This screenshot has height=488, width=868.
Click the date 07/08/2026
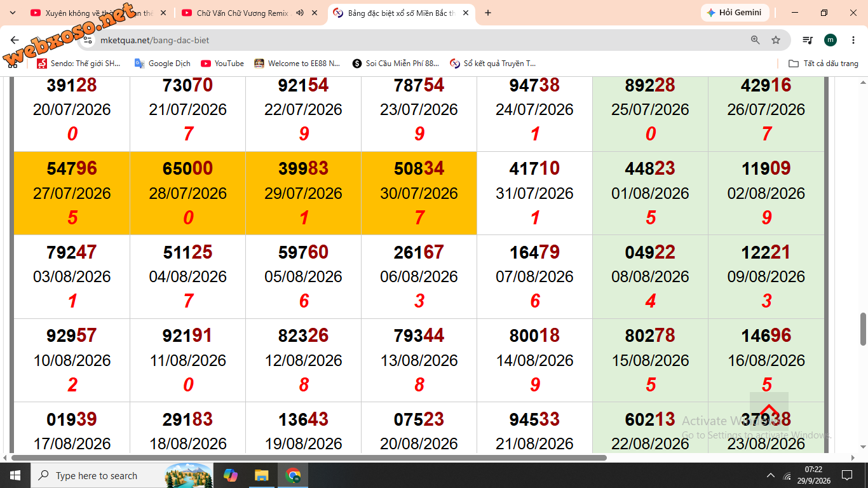tap(534, 276)
